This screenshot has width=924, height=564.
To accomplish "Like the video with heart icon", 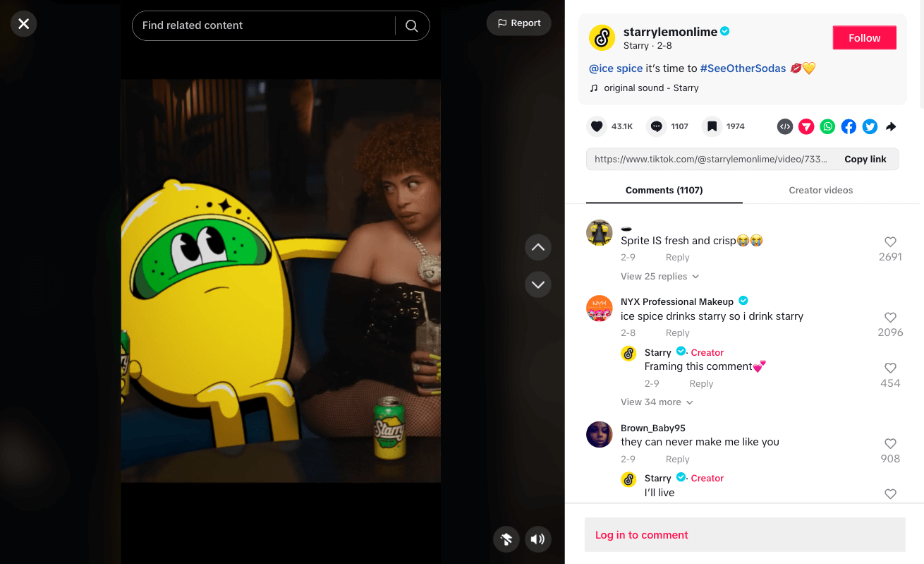I will (597, 126).
